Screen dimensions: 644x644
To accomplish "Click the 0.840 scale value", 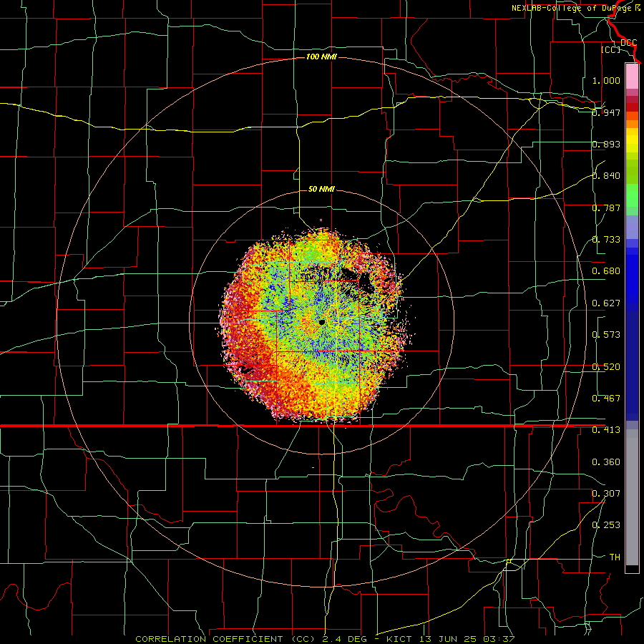I will tap(606, 176).
